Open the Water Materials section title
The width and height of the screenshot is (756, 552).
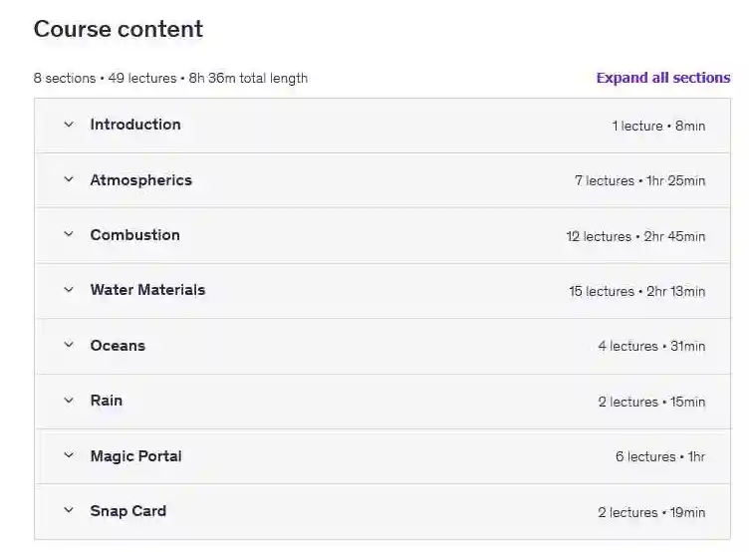pyautogui.click(x=147, y=290)
